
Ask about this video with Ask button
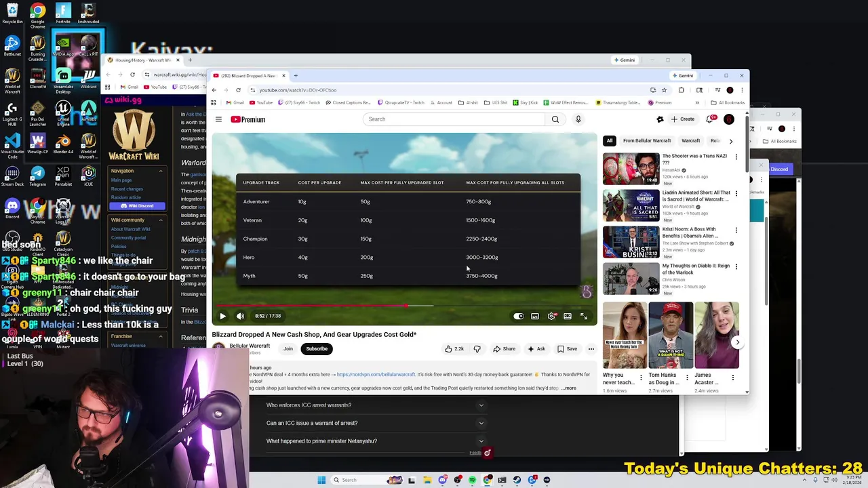536,349
